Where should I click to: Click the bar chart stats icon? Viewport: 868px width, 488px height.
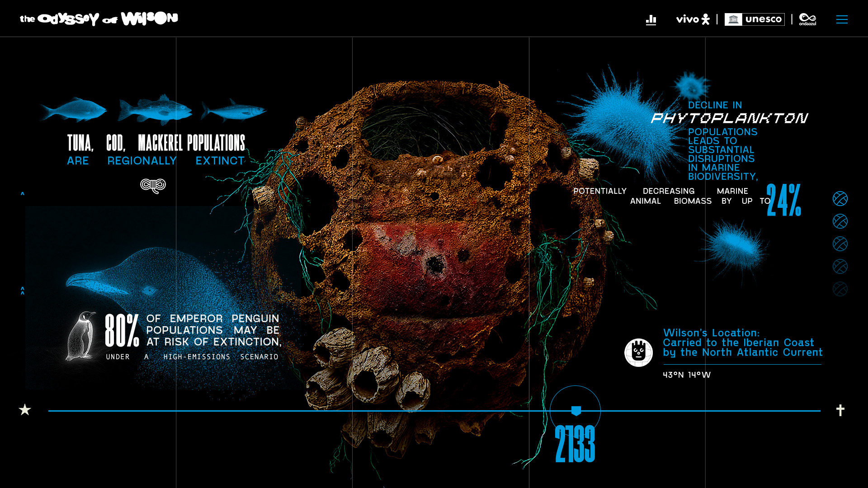(651, 19)
